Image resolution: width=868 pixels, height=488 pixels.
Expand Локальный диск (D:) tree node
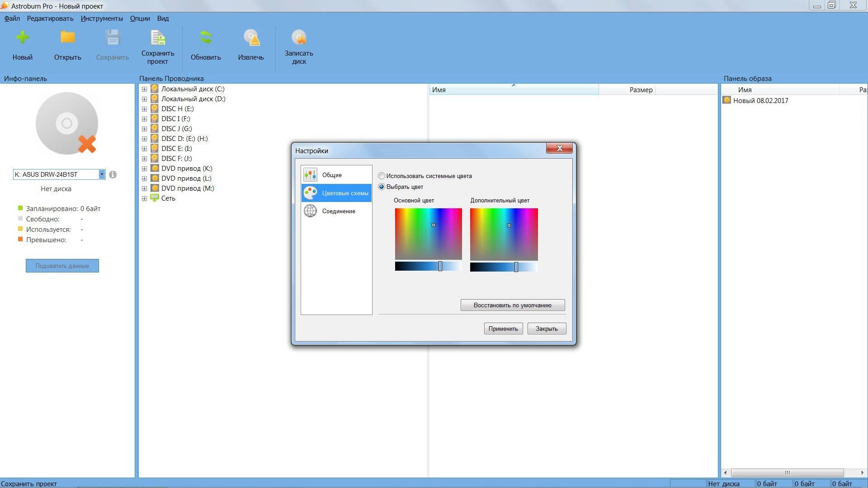pos(144,99)
